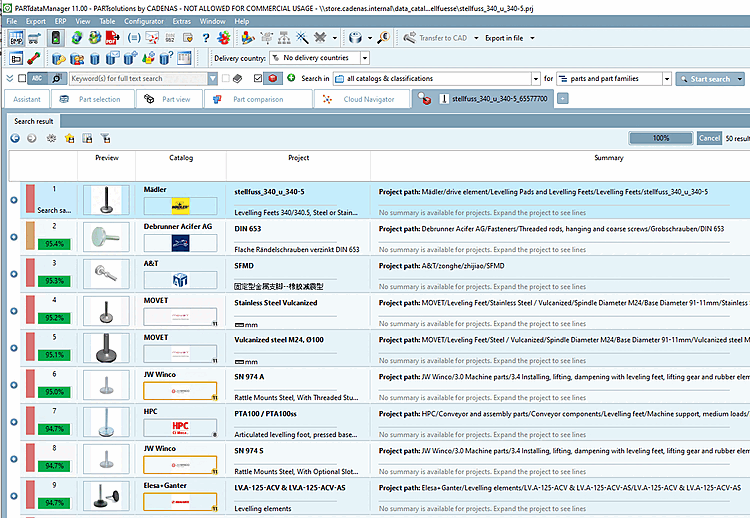Open the Configurator menu
This screenshot has height=518, width=750.
point(144,20)
